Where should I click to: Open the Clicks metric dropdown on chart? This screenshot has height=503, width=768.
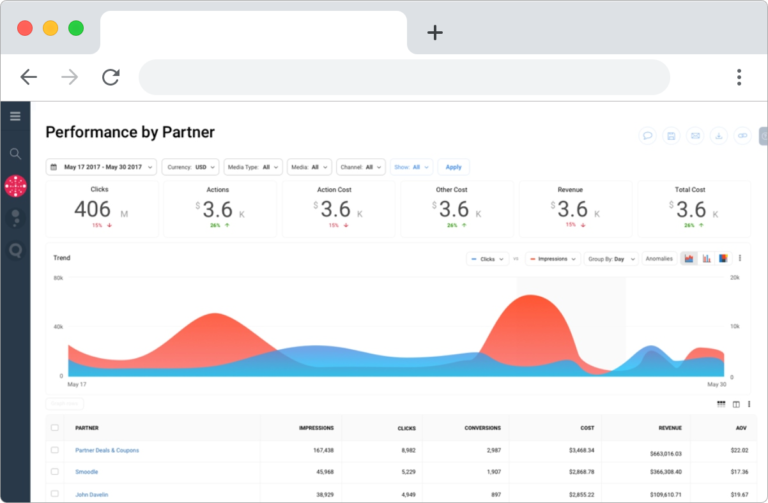[x=487, y=259]
